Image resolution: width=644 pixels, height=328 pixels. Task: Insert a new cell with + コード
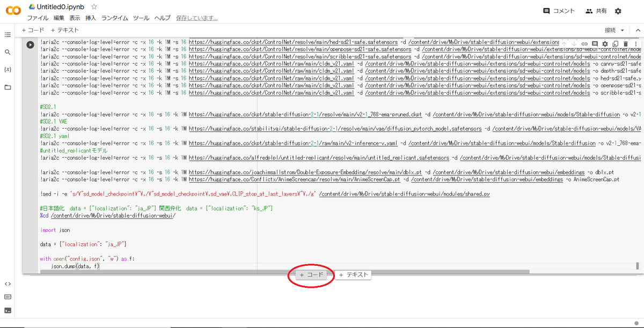click(x=311, y=274)
